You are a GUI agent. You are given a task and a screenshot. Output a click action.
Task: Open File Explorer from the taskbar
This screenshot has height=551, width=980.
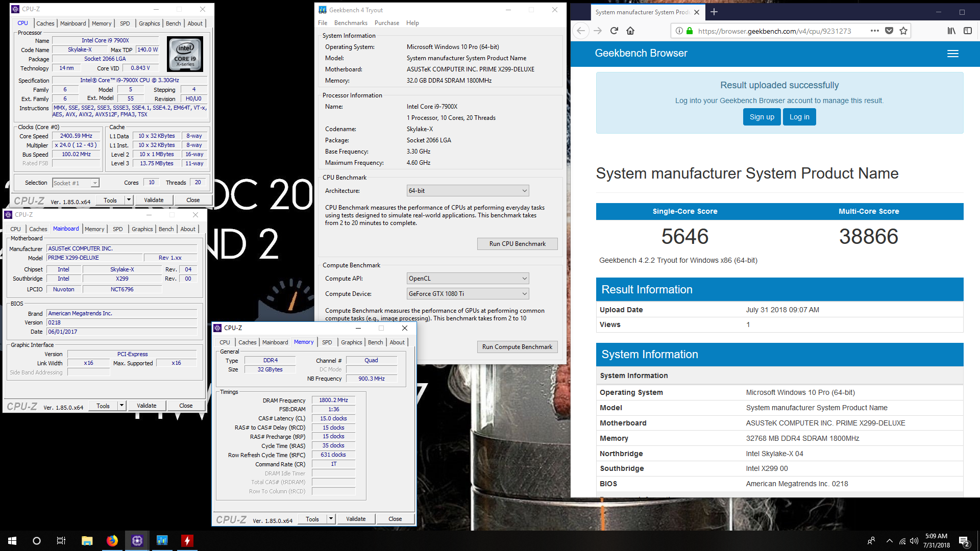pos(87,541)
